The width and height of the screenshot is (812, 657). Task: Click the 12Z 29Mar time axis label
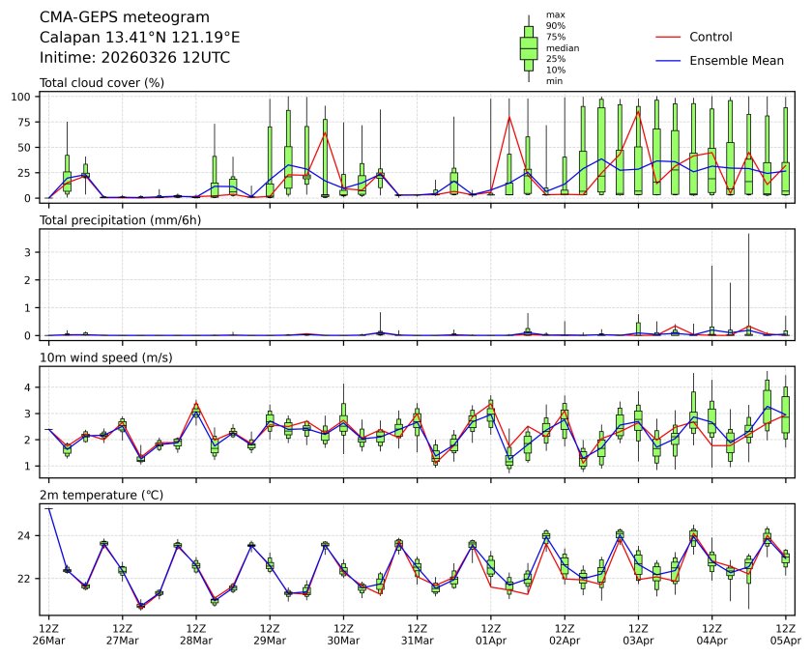(270, 633)
